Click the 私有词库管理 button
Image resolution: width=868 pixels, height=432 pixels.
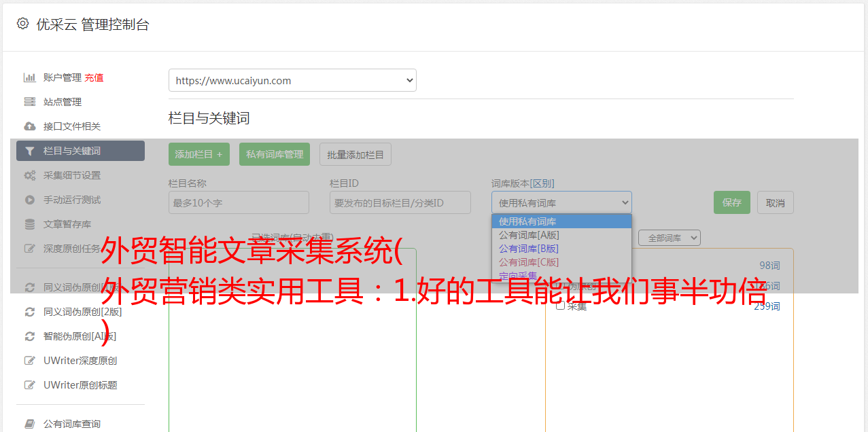275,154
